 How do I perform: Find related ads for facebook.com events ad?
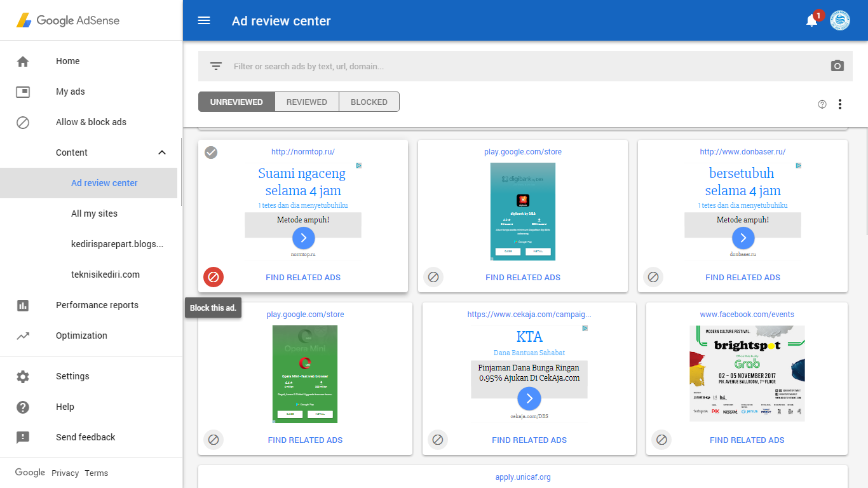747,440
